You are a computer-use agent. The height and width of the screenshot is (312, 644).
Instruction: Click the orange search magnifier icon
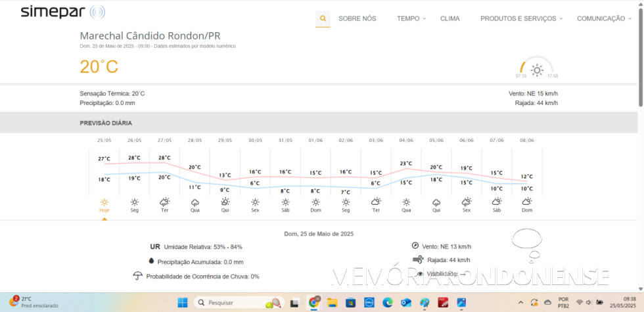(323, 18)
